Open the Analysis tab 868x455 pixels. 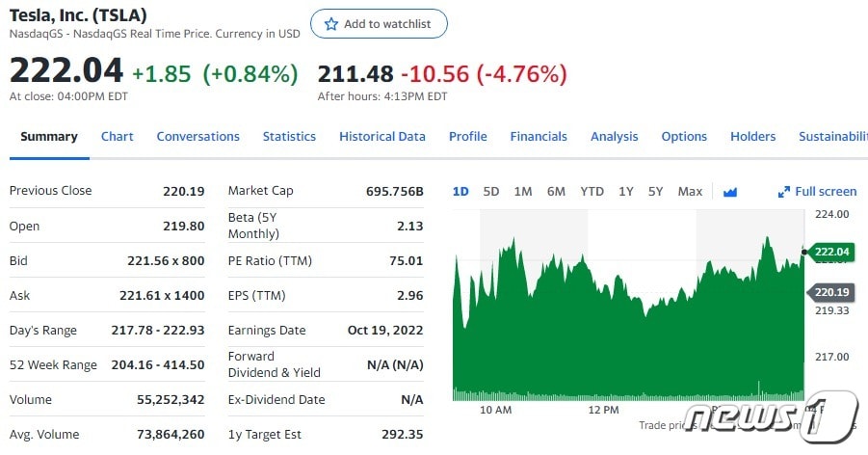pyautogui.click(x=615, y=137)
